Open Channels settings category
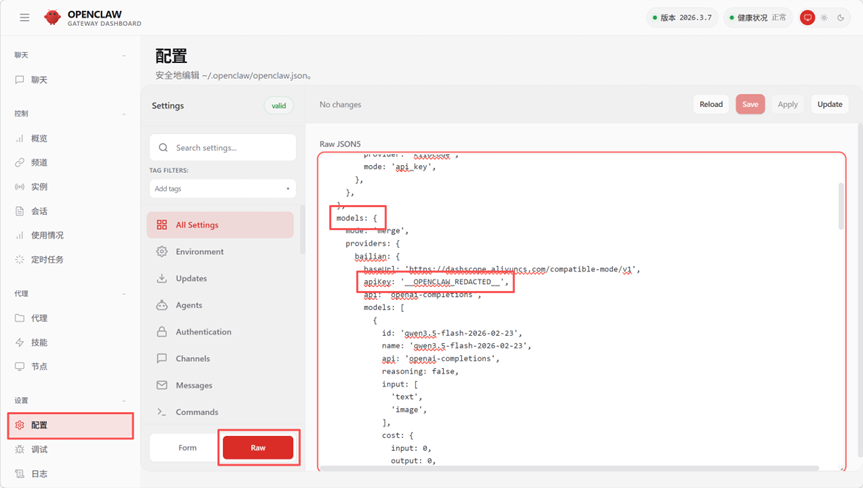The height and width of the screenshot is (488, 863). pyautogui.click(x=220, y=358)
